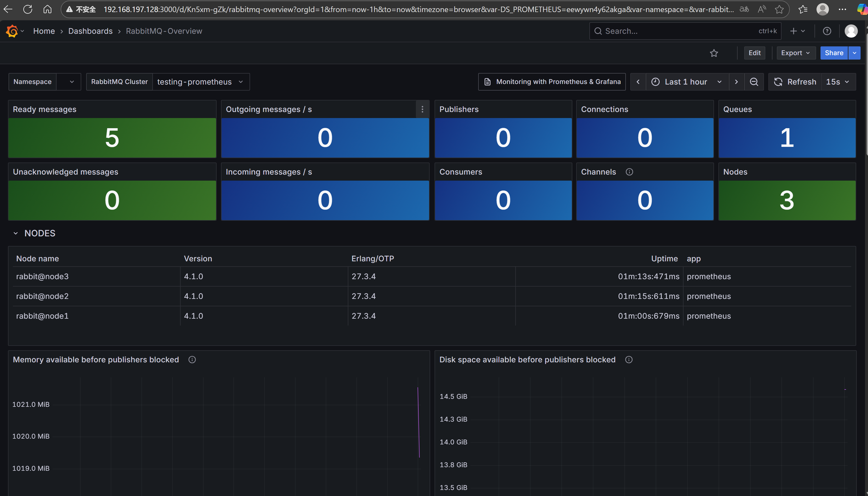Screen dimensions: 868x496
Task: Shift time range backward with left arrow
Action: [638, 82]
